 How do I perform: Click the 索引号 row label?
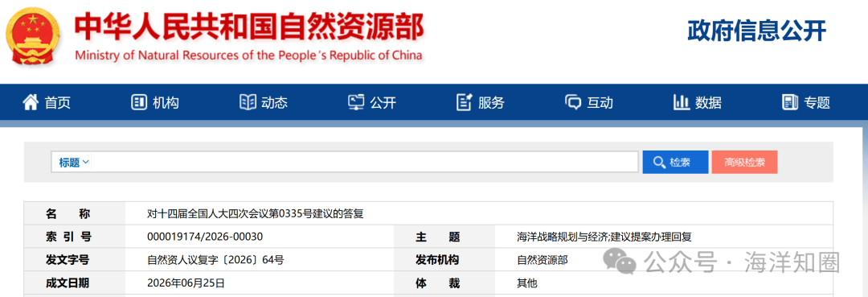68,237
